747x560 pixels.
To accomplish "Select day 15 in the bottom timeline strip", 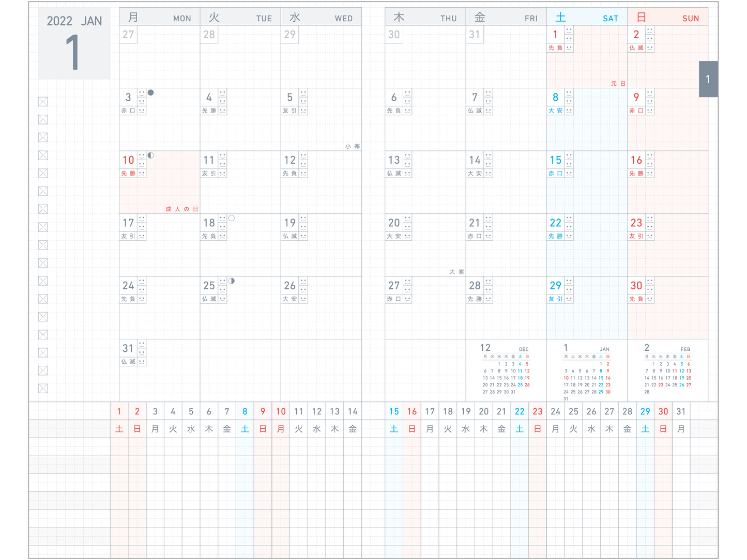I will pyautogui.click(x=394, y=412).
